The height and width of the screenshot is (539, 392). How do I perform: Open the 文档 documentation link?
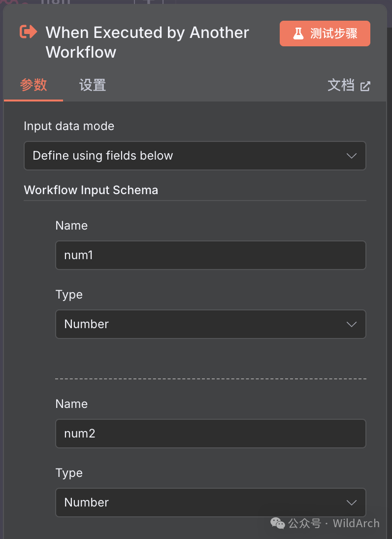pos(341,85)
